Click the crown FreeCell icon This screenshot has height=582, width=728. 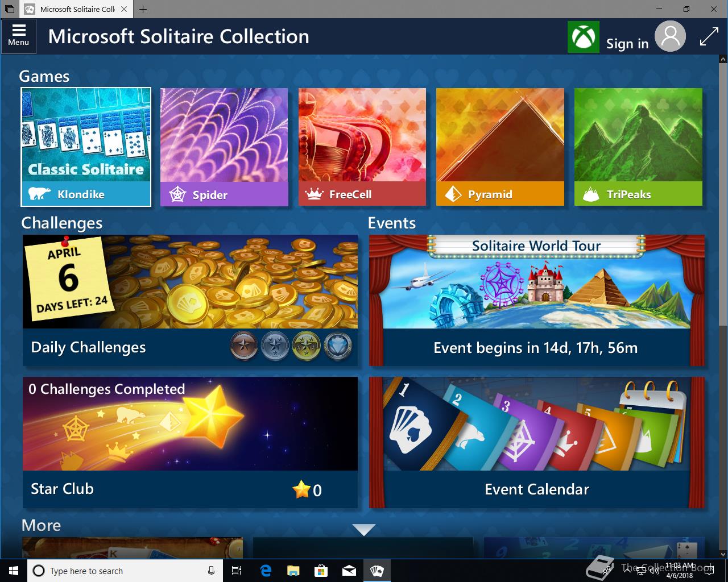pyautogui.click(x=314, y=194)
